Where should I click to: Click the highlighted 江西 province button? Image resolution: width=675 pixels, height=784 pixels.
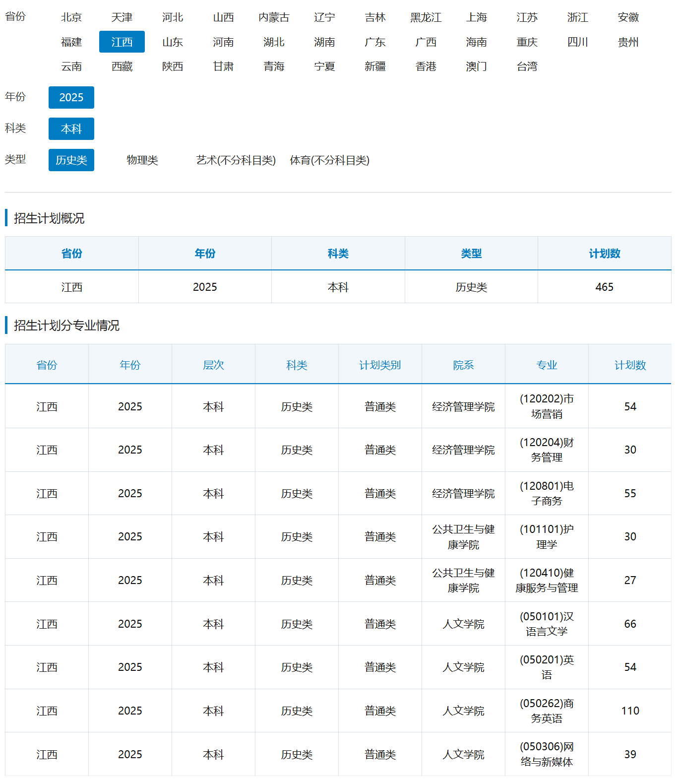pyautogui.click(x=122, y=42)
